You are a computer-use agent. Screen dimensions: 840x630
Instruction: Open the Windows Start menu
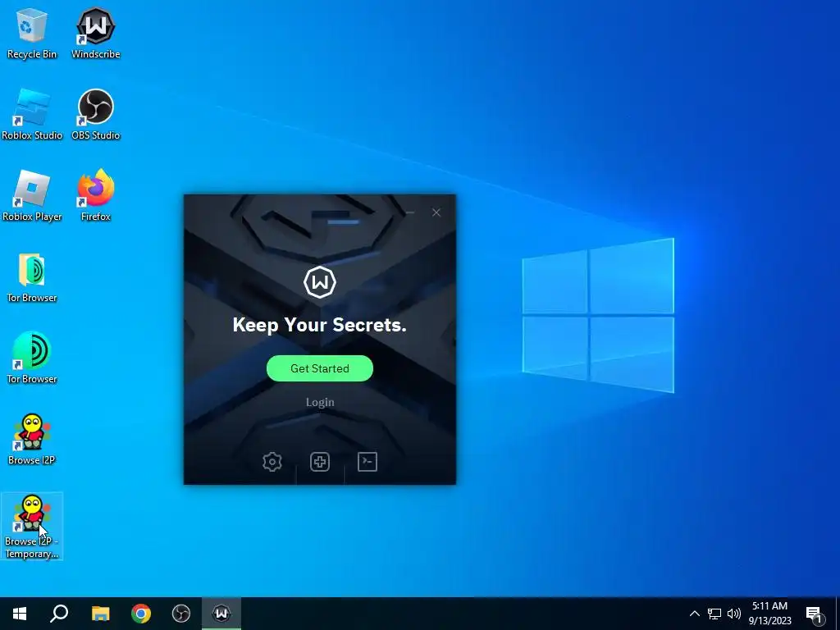click(x=20, y=614)
